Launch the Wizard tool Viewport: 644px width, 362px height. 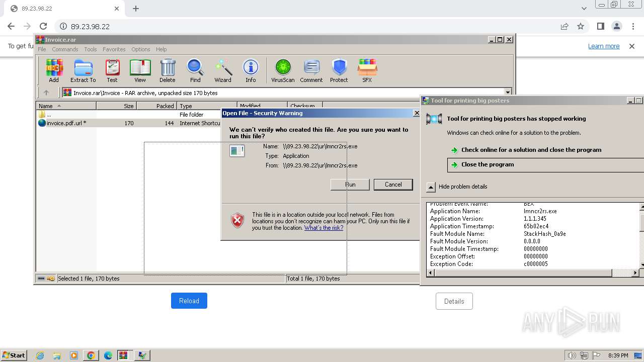tap(223, 70)
